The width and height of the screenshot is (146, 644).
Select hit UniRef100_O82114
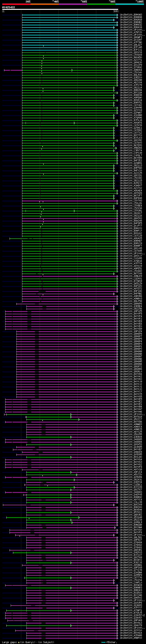131,87
